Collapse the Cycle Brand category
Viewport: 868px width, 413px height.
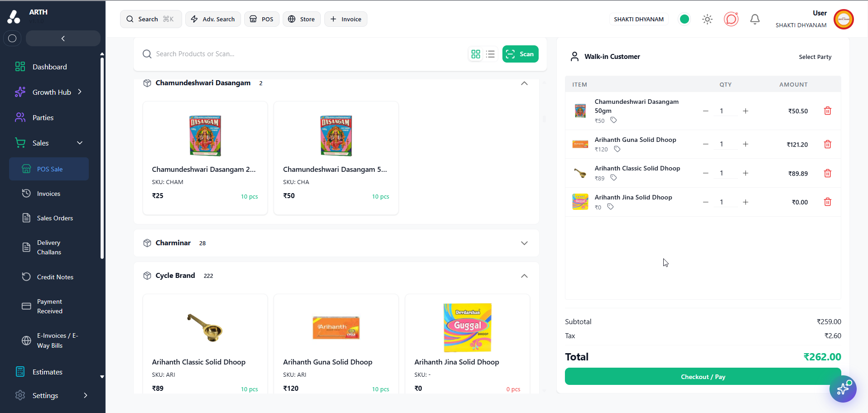[524, 276]
